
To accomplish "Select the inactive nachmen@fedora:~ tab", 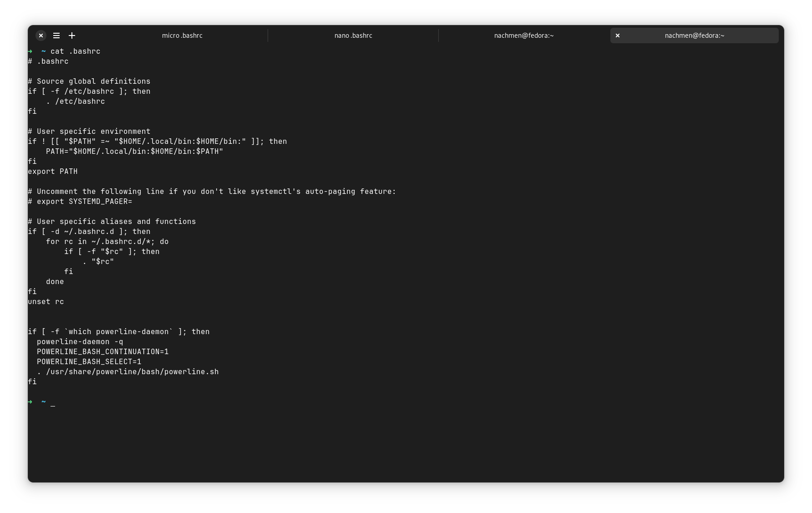I will [524, 36].
